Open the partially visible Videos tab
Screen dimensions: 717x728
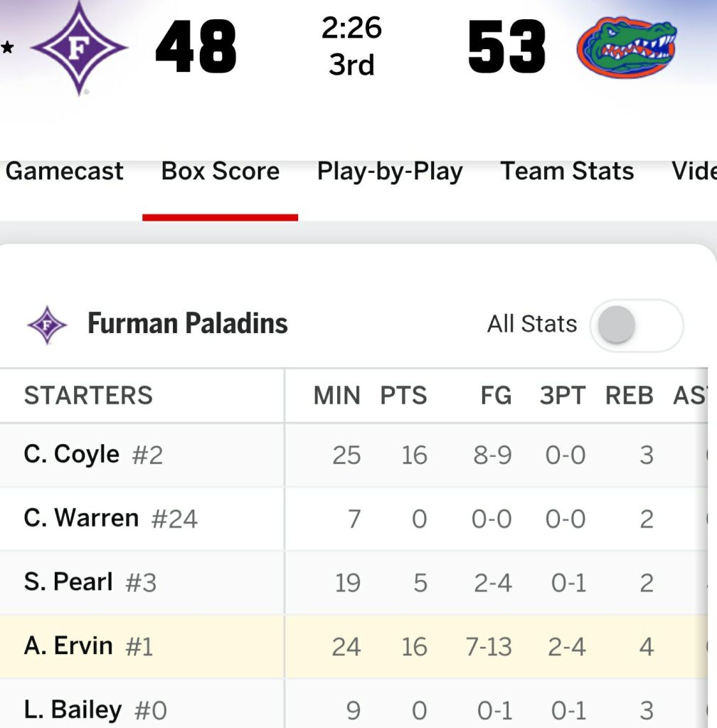pos(694,172)
